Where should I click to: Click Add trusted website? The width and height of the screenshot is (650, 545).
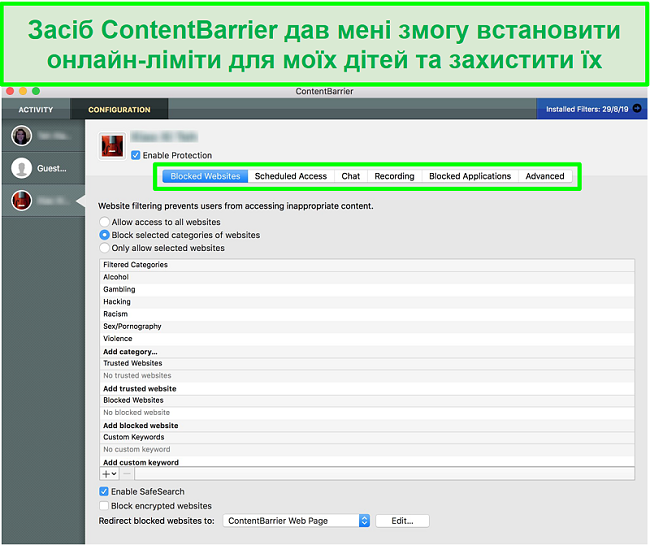[x=140, y=388]
